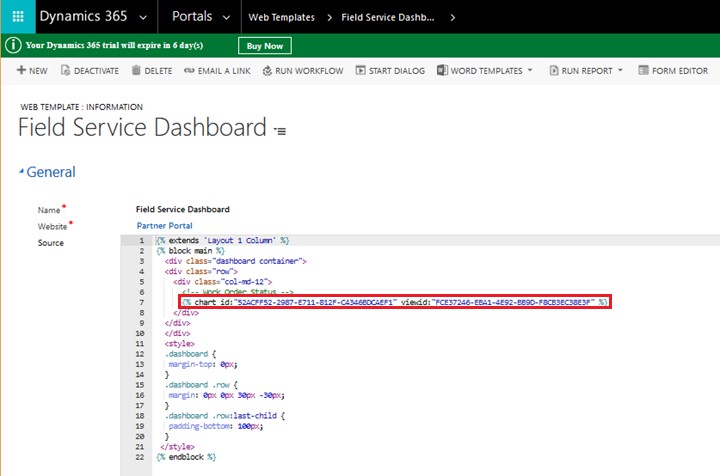Click code line .dashboard .row {

(x=201, y=385)
